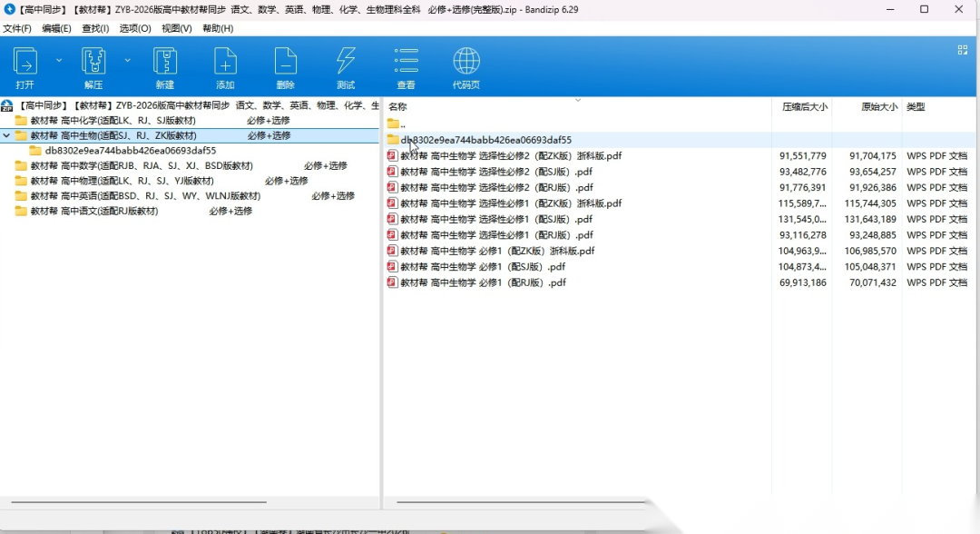
Task: Open the 选项(O) menu
Action: point(135,28)
